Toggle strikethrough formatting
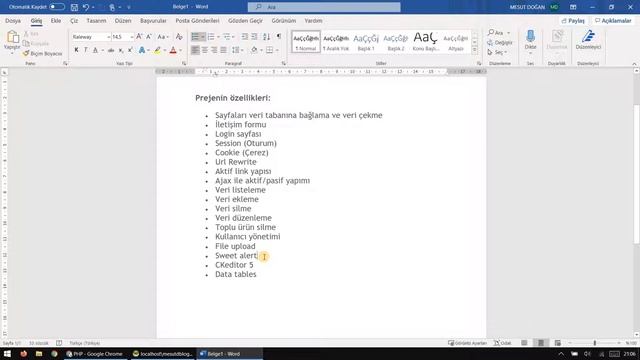The width and height of the screenshot is (640, 360). tap(111, 50)
